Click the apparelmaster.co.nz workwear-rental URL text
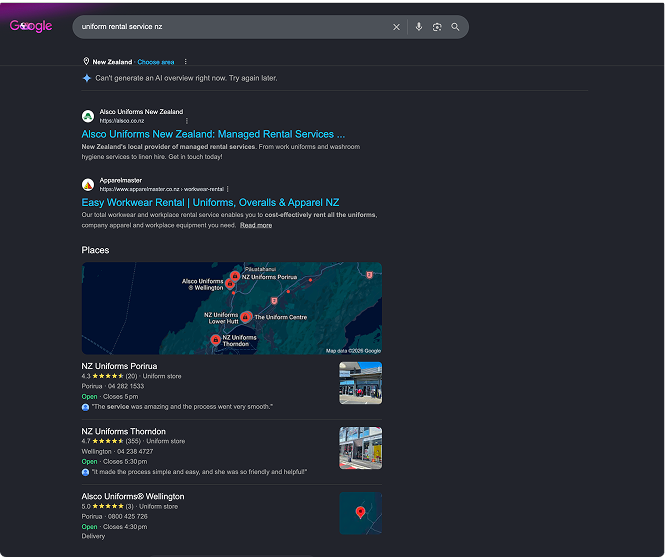Viewport: 665px width, 557px height. 162,189
